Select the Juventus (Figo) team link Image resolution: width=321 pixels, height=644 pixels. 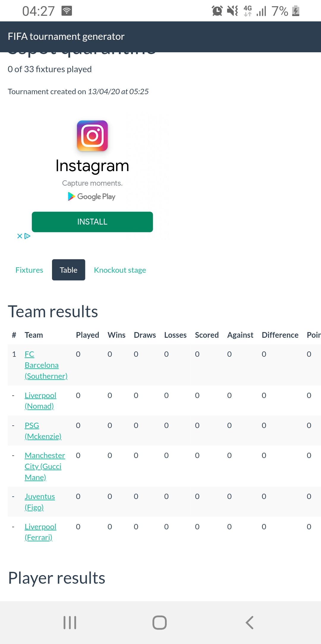click(x=40, y=502)
